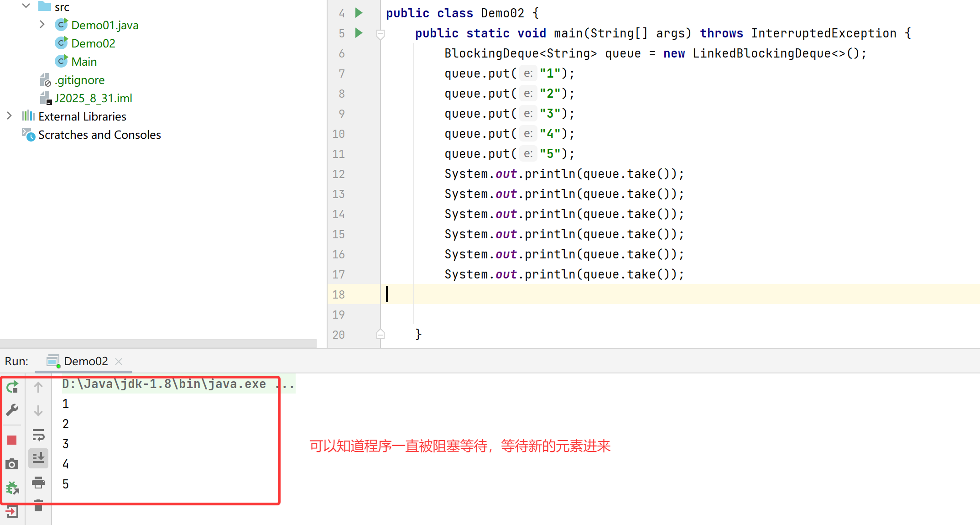Close the Demo02 run tab
The image size is (980, 525).
coord(119,362)
